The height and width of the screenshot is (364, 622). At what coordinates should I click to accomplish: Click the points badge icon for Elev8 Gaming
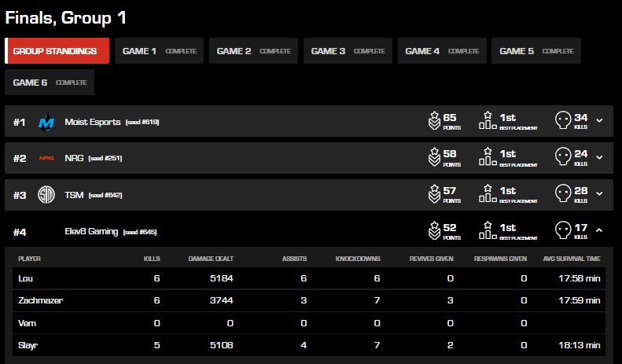434,231
